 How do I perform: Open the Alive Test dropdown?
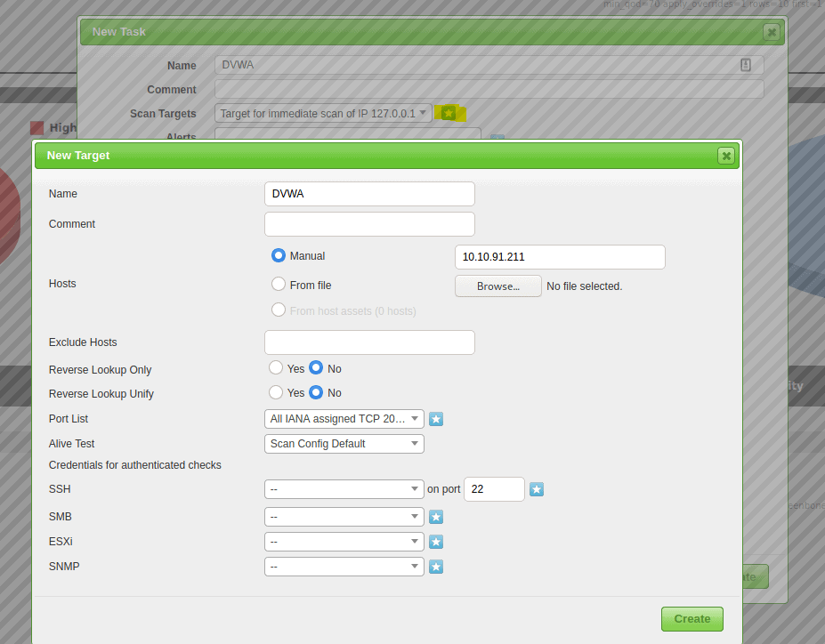pyautogui.click(x=344, y=444)
